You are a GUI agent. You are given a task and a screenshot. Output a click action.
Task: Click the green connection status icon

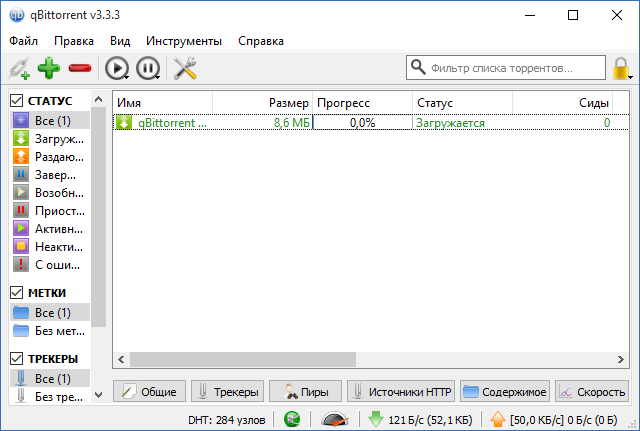point(292,419)
